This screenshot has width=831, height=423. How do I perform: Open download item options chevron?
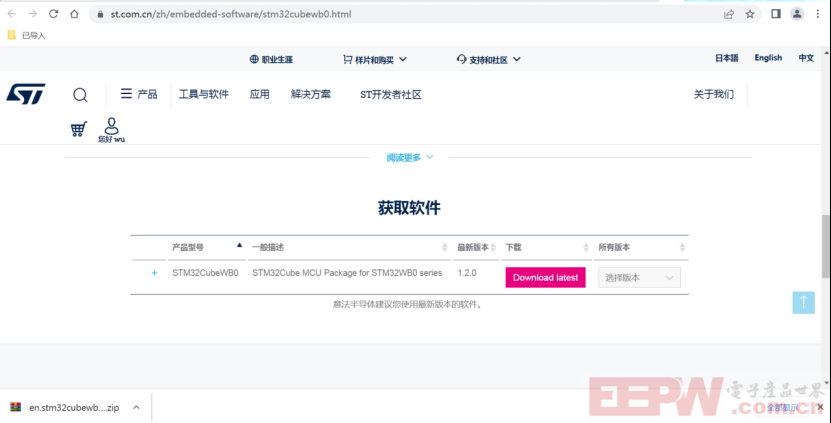(136, 408)
